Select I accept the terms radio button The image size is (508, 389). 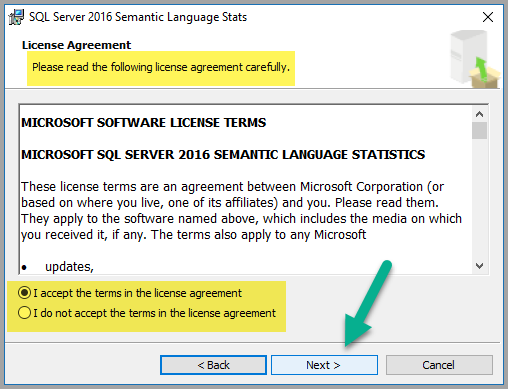[x=24, y=293]
